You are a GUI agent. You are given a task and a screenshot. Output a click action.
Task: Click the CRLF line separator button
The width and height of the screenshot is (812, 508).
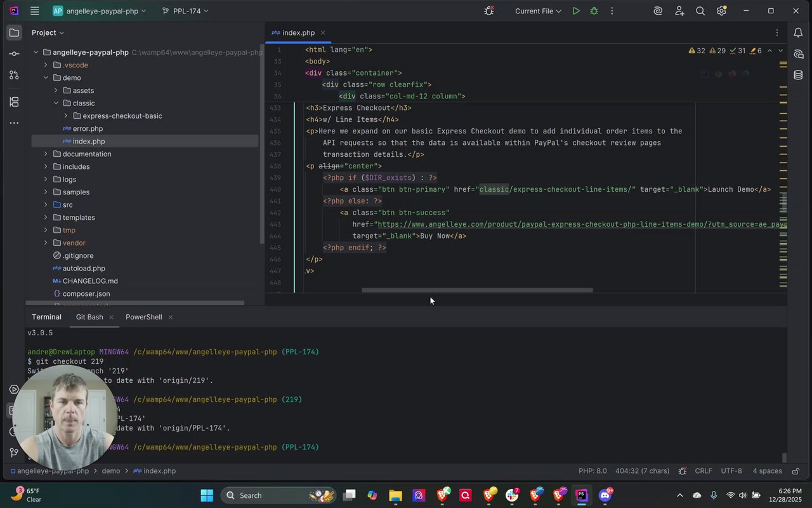pos(704,471)
